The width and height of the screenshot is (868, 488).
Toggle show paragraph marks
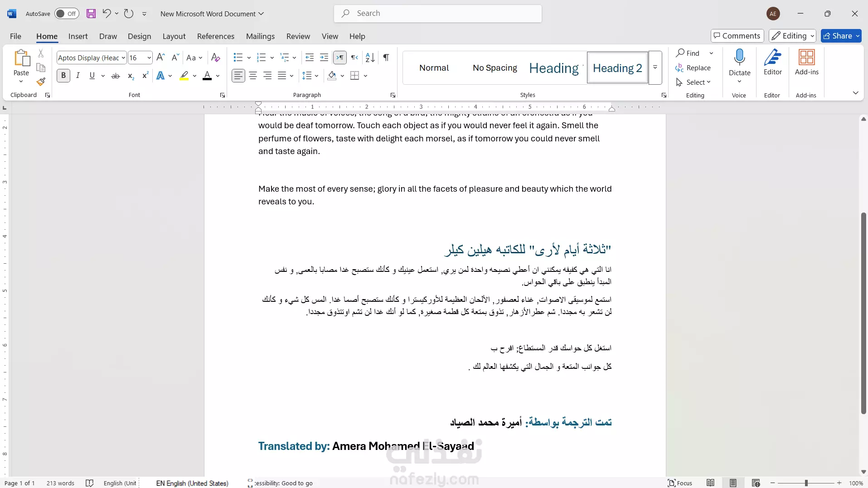[386, 57]
